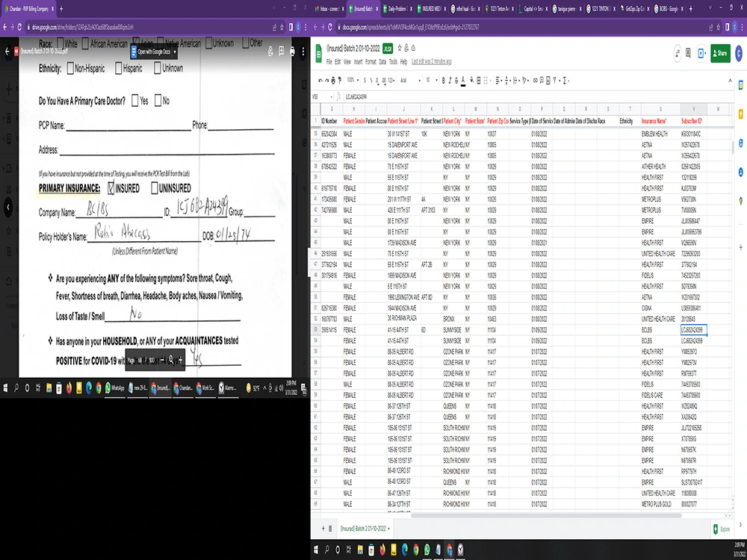747x560 pixels.
Task: Open the File menu in Sheets
Action: click(x=329, y=62)
